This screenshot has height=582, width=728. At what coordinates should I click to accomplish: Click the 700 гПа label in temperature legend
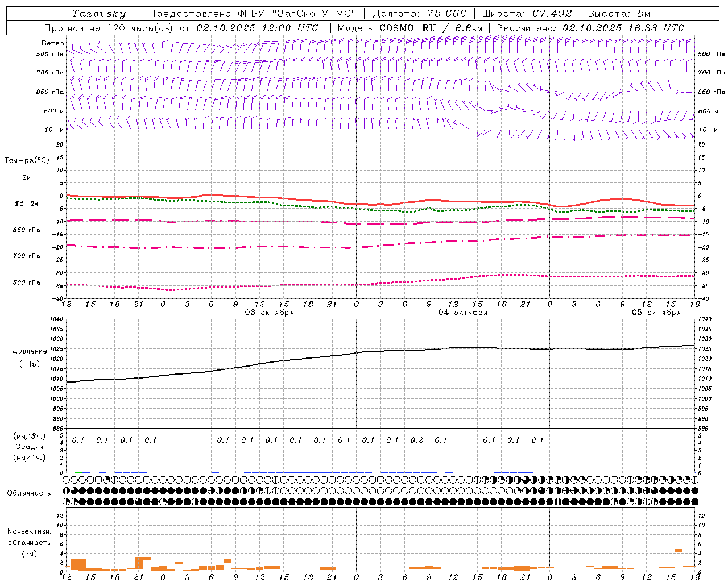pyautogui.click(x=27, y=256)
